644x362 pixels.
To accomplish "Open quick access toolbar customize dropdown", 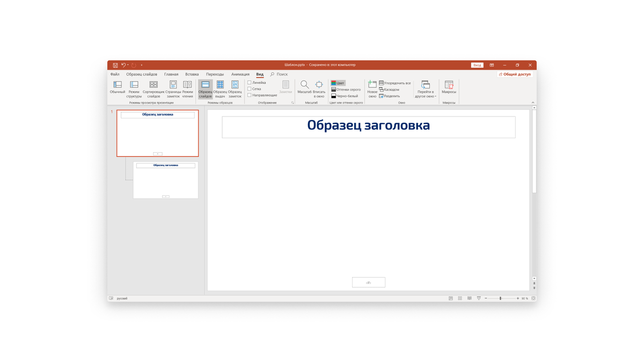I will point(142,65).
